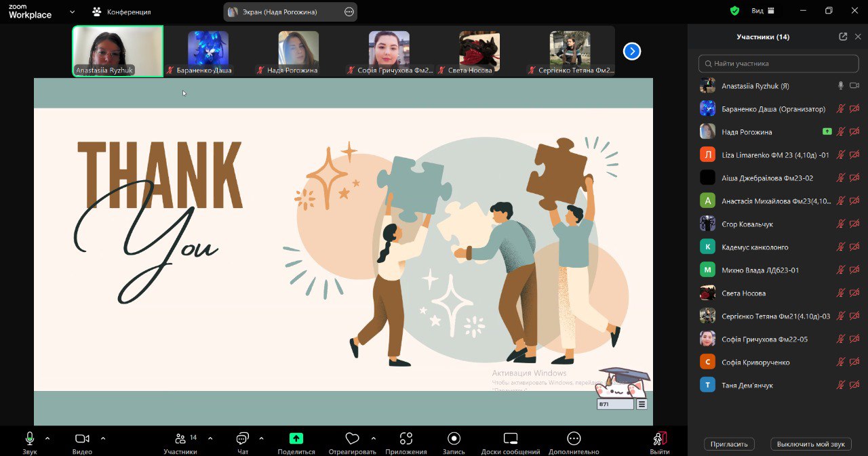
Task: Open the Вид view menu
Action: (x=763, y=11)
